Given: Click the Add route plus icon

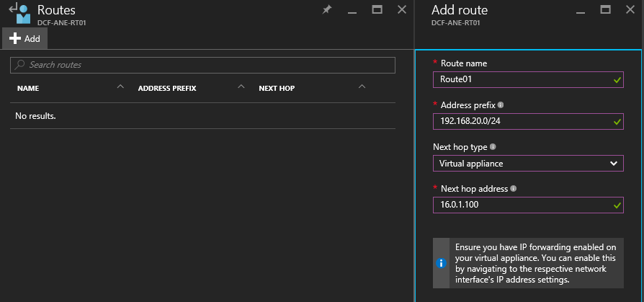Looking at the screenshot, I should 14,39.
